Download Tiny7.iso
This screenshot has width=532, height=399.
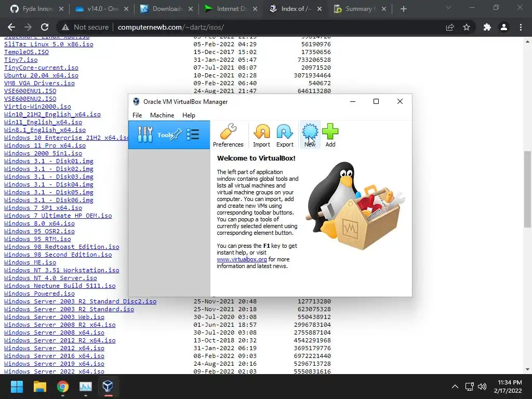[x=21, y=60]
